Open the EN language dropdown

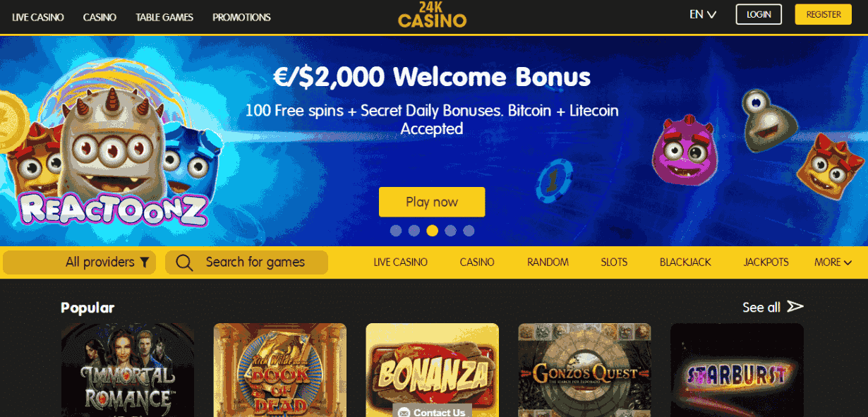(703, 14)
